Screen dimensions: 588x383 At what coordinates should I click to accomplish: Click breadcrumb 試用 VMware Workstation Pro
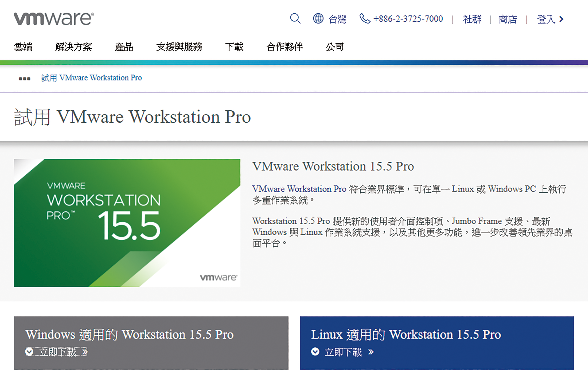91,78
